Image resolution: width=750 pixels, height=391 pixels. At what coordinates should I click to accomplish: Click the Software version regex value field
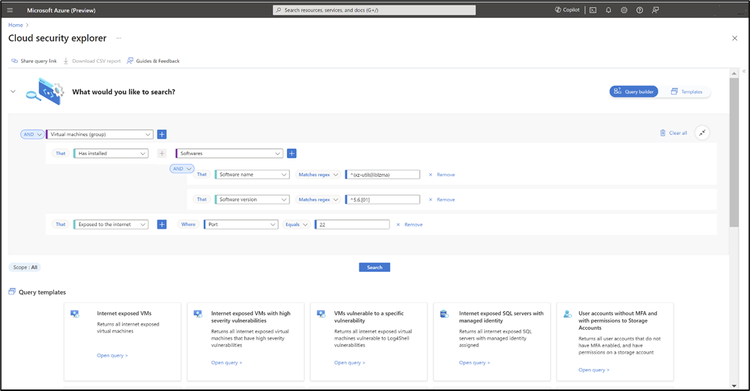(x=383, y=200)
